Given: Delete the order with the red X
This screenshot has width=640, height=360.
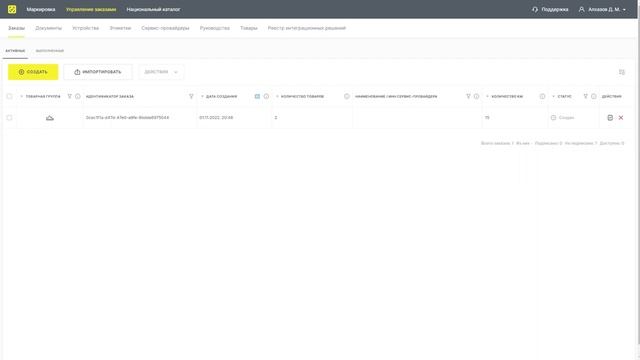Looking at the screenshot, I should 621,118.
